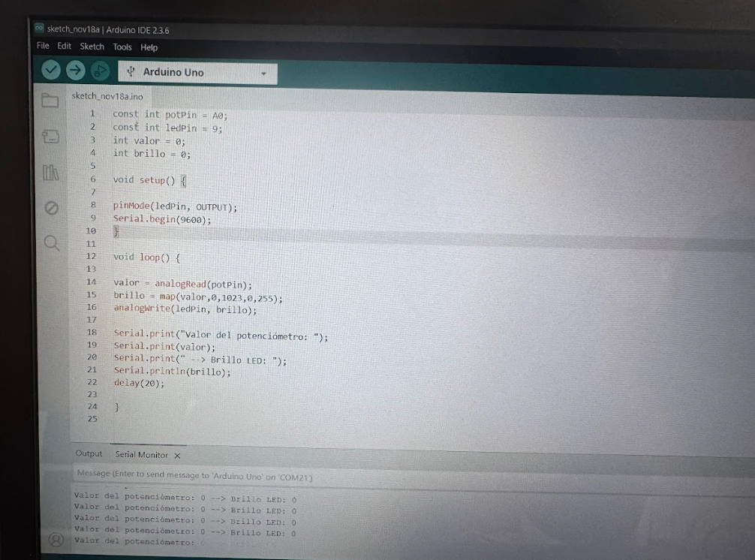Click the Serial Monitor message input field
This screenshot has height=560, width=755.
click(x=300, y=475)
